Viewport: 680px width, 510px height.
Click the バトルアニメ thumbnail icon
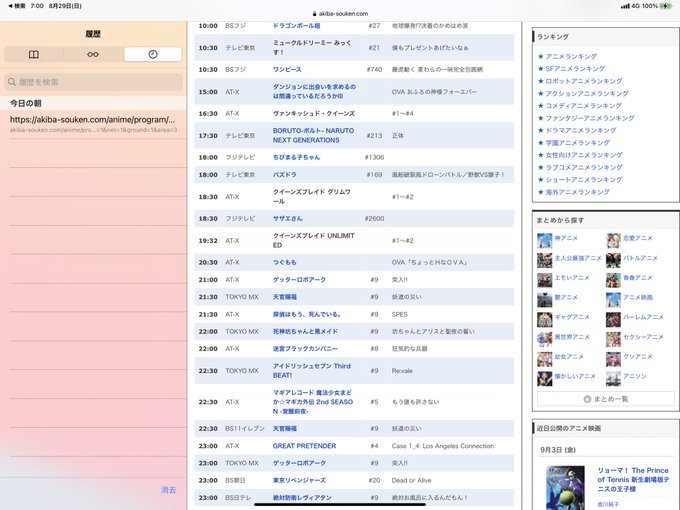pyautogui.click(x=613, y=260)
